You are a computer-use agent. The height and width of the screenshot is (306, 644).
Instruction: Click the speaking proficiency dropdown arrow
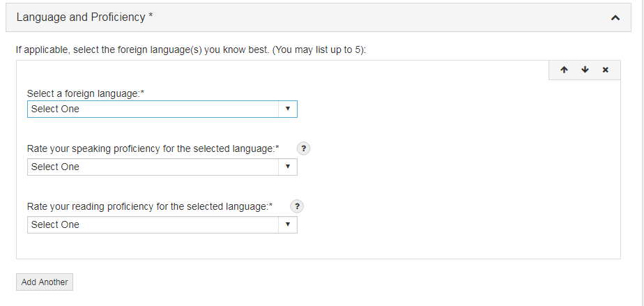(x=288, y=167)
